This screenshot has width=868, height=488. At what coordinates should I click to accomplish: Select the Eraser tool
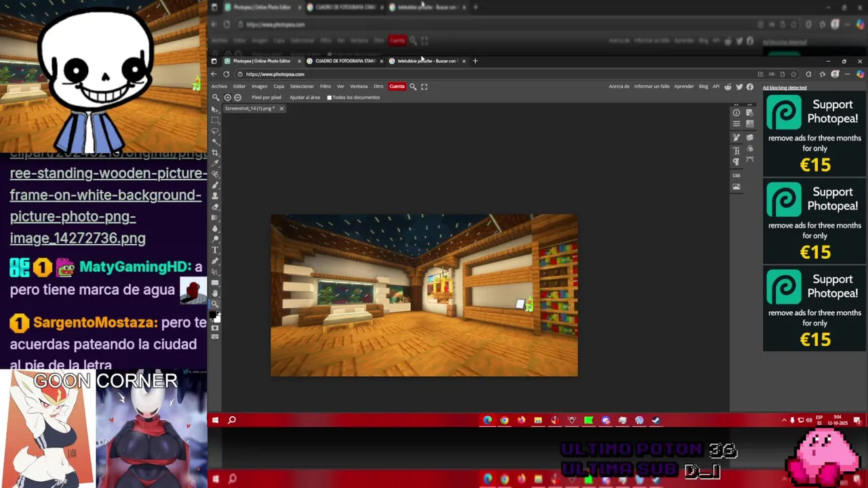[215, 207]
